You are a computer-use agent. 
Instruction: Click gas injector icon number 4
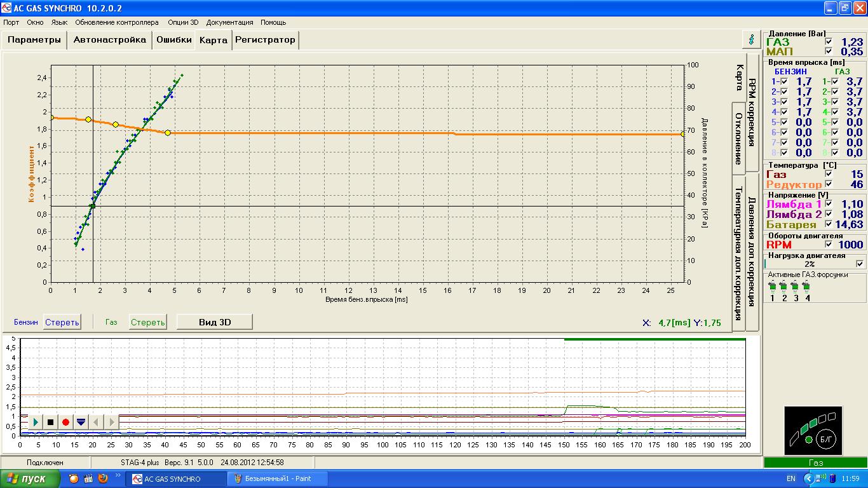pos(807,287)
